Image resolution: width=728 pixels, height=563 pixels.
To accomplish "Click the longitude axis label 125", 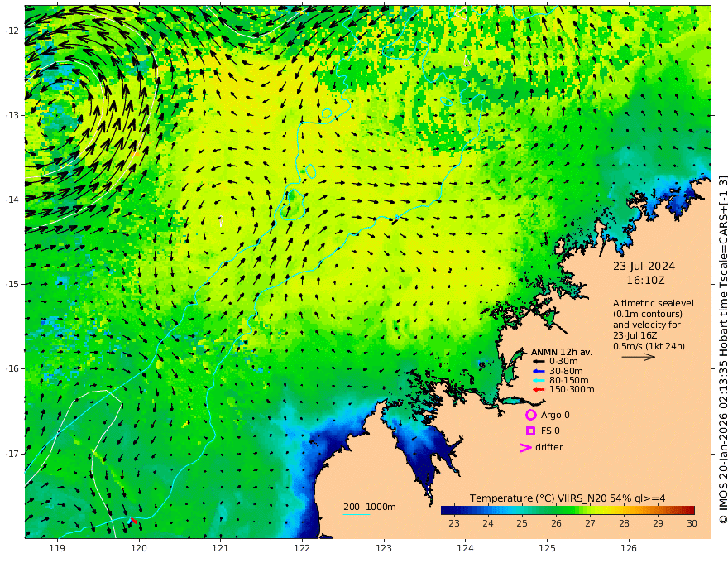I will 547,549.
